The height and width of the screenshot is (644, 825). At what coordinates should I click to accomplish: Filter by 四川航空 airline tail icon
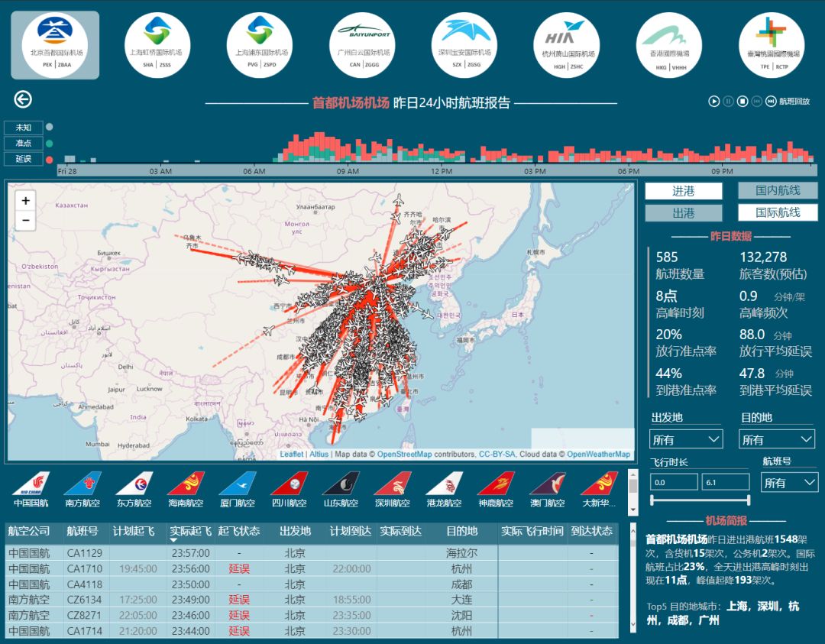[x=289, y=484]
